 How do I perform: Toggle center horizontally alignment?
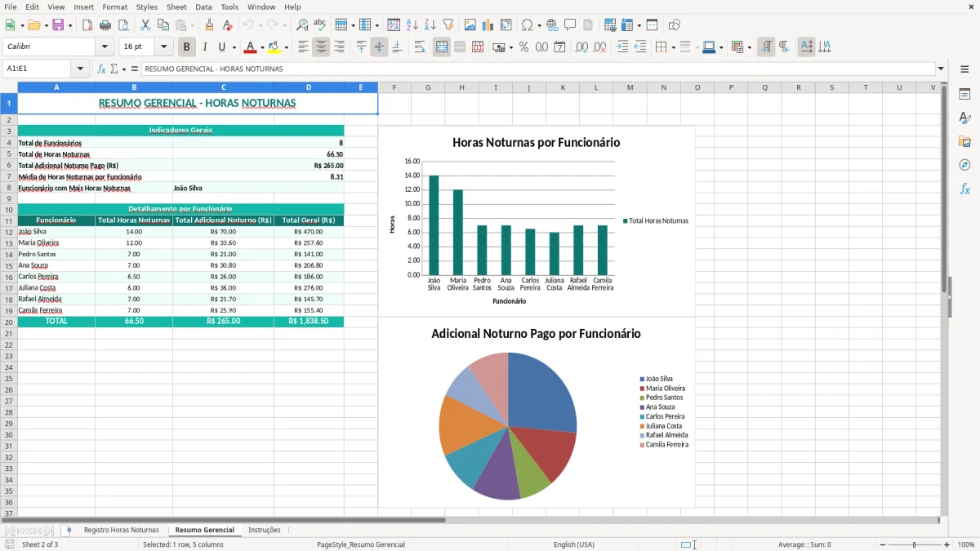[321, 47]
